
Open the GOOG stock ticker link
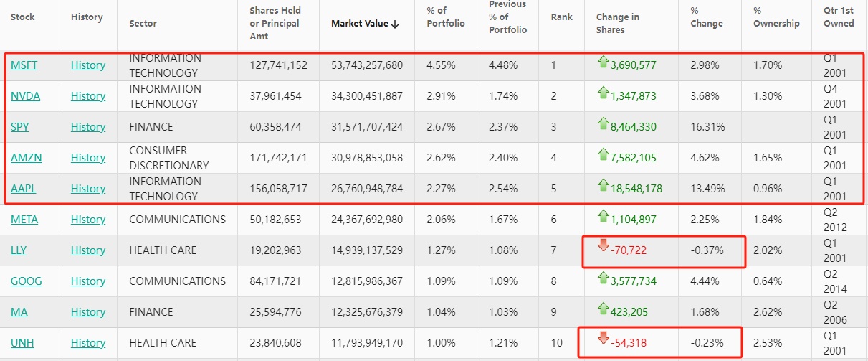click(27, 281)
